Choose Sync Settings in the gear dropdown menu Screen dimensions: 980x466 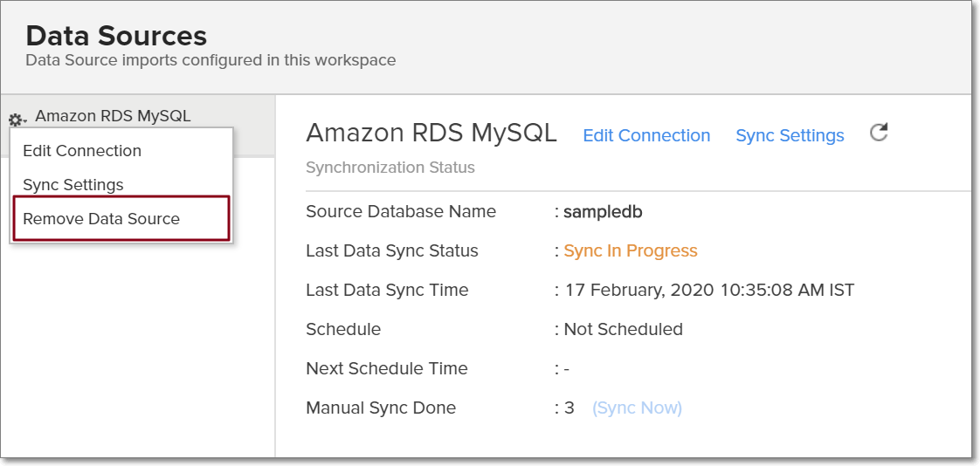(73, 184)
